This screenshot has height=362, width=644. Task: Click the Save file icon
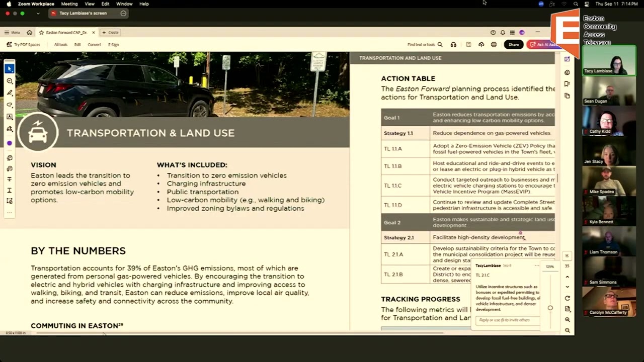(468, 45)
